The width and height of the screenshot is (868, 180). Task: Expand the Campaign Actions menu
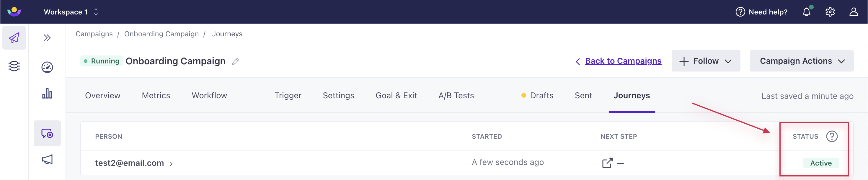pos(801,61)
